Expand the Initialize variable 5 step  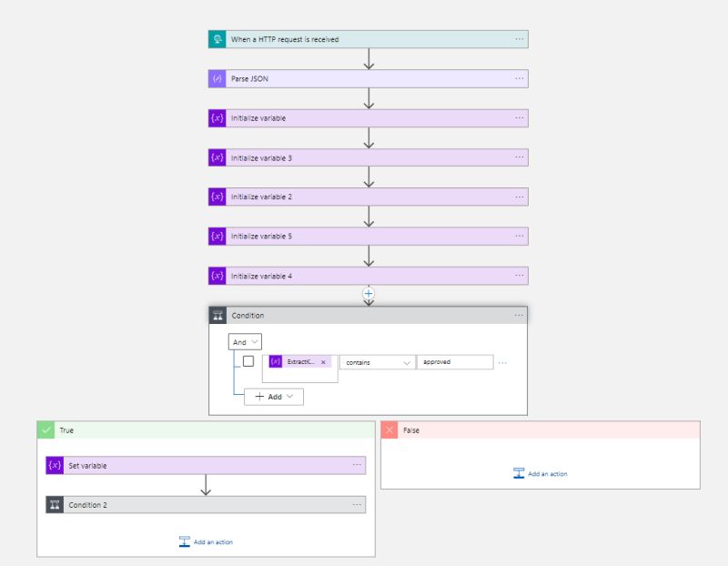369,237
